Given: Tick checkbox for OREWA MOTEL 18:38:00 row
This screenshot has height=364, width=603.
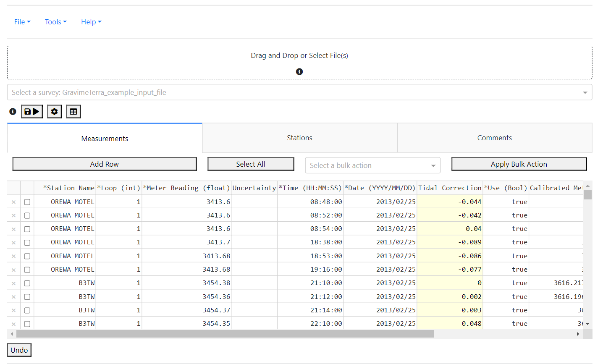Looking at the screenshot, I should (27, 242).
